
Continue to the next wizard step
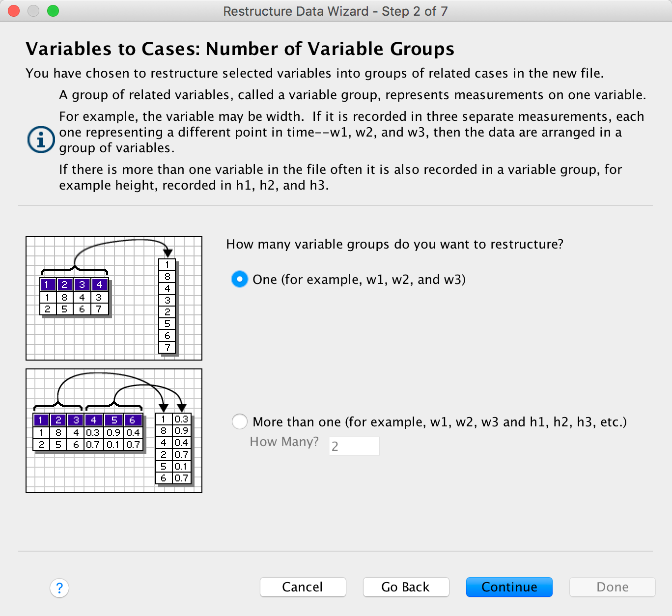509,587
